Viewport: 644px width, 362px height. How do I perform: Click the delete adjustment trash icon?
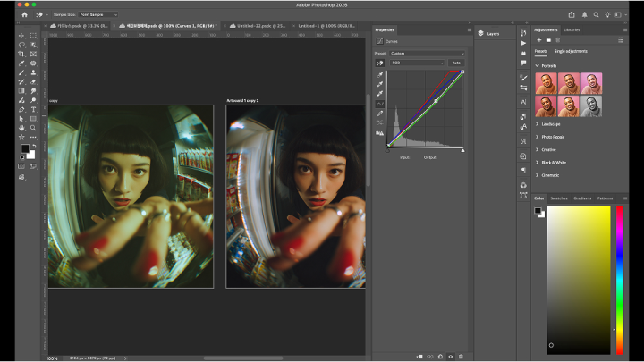pos(460,356)
